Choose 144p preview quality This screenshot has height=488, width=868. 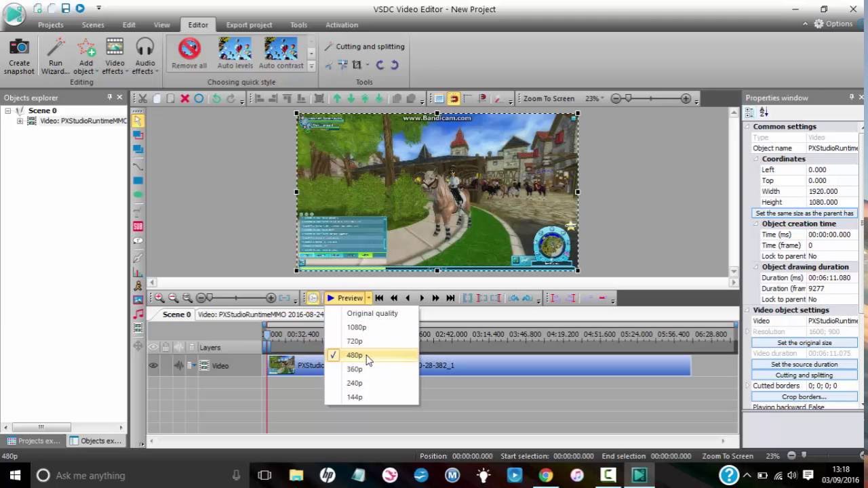pos(372,397)
